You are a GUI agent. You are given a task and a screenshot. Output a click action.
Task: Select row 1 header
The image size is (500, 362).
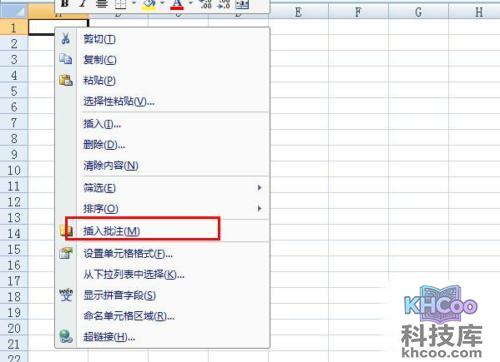click(14, 28)
